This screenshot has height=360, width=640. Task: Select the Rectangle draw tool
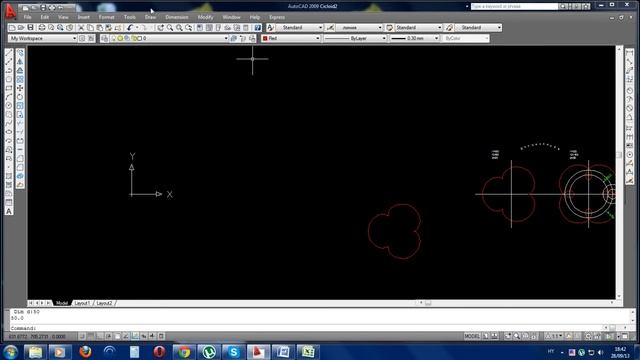point(9,88)
